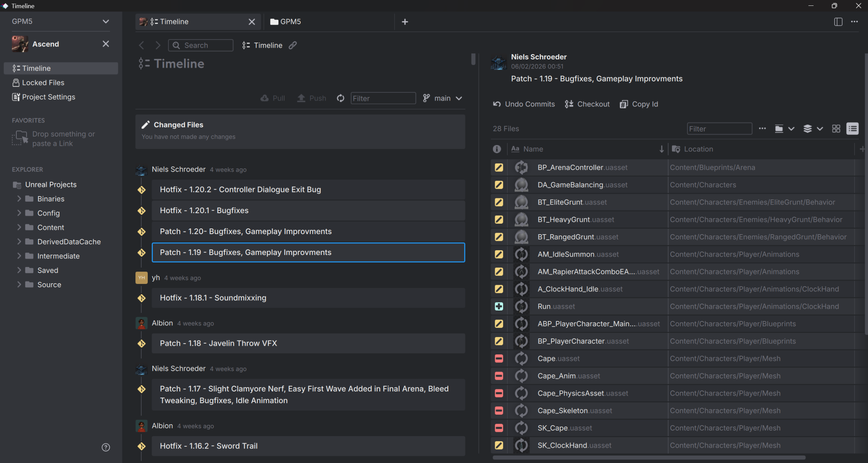Click the Checkout button
The height and width of the screenshot is (463, 868).
pos(587,104)
